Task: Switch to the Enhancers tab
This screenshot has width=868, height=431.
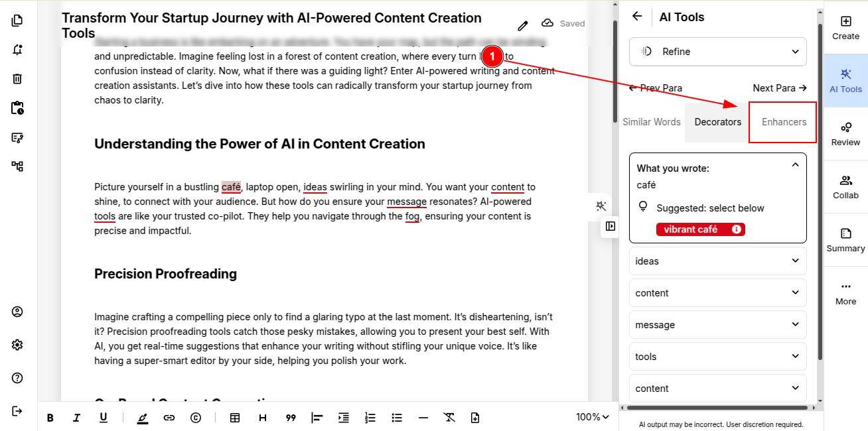Action: [784, 122]
